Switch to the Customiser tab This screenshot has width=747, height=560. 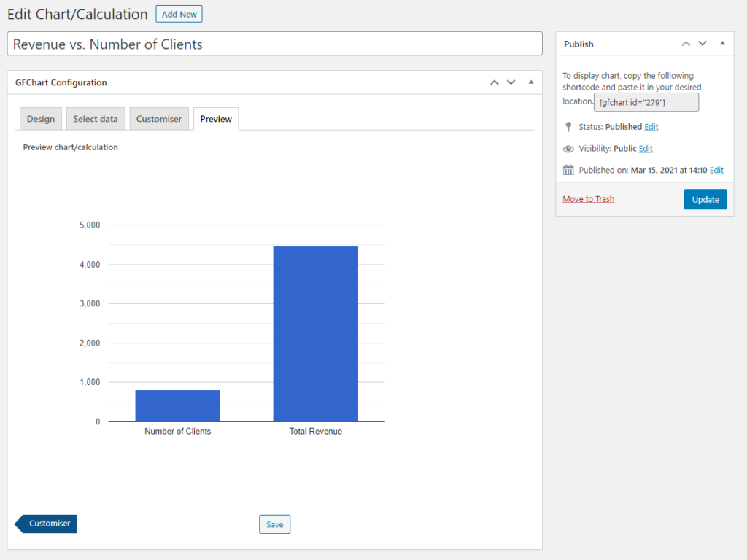tap(159, 118)
